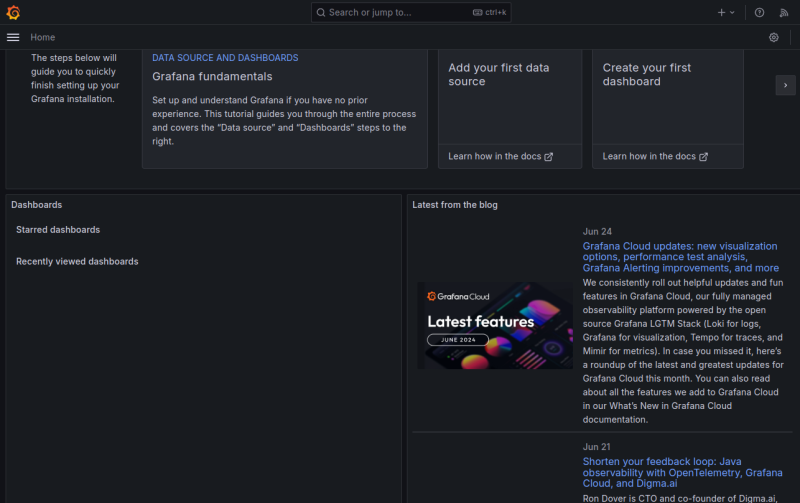
Task: Expand Recently viewed dashboards section
Action: pyautogui.click(x=77, y=262)
